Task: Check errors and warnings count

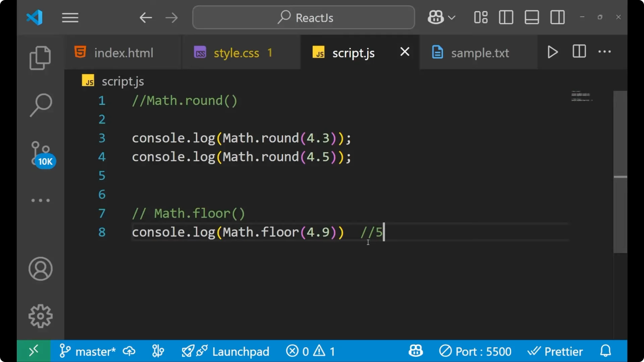Action: [310, 351]
